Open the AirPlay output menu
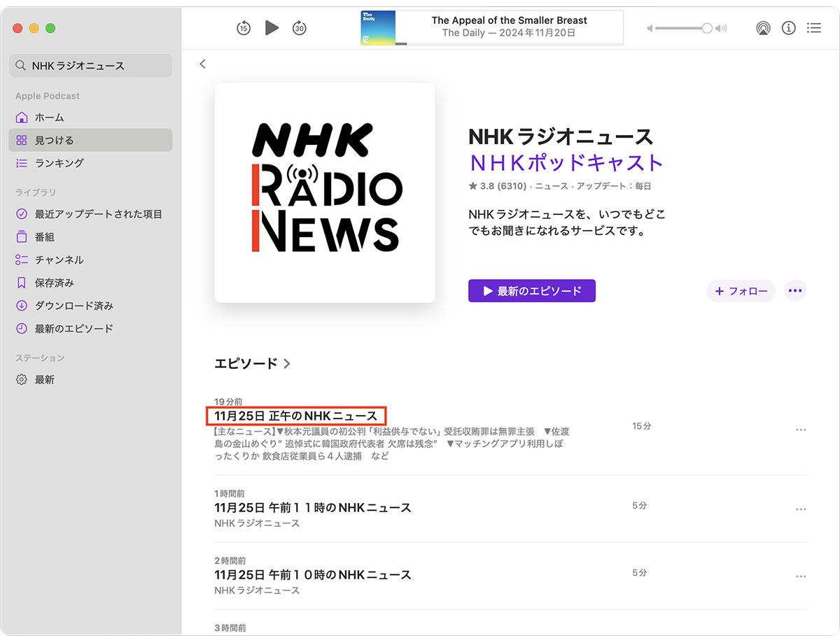Image resolution: width=840 pixels, height=636 pixels. point(763,28)
